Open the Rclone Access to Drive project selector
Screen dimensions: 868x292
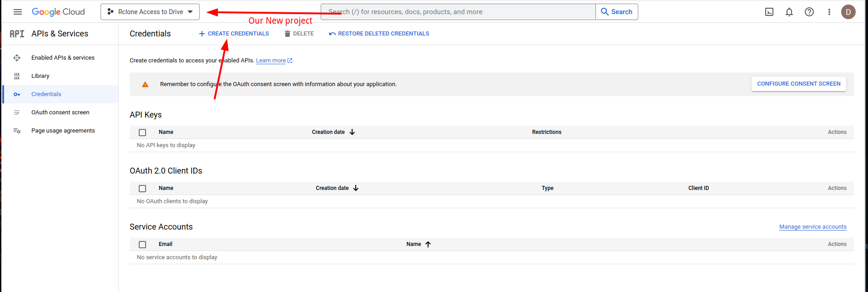click(150, 12)
